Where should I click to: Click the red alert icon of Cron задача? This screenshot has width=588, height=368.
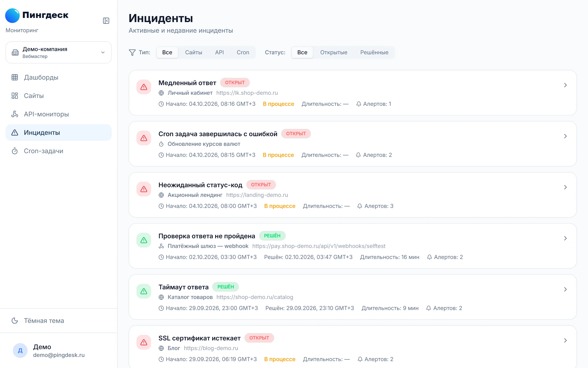click(x=144, y=138)
